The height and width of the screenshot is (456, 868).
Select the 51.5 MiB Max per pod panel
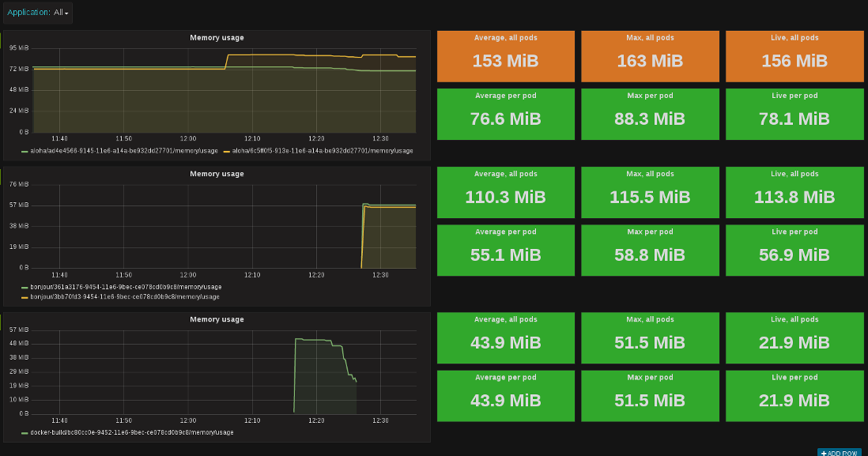(x=651, y=396)
